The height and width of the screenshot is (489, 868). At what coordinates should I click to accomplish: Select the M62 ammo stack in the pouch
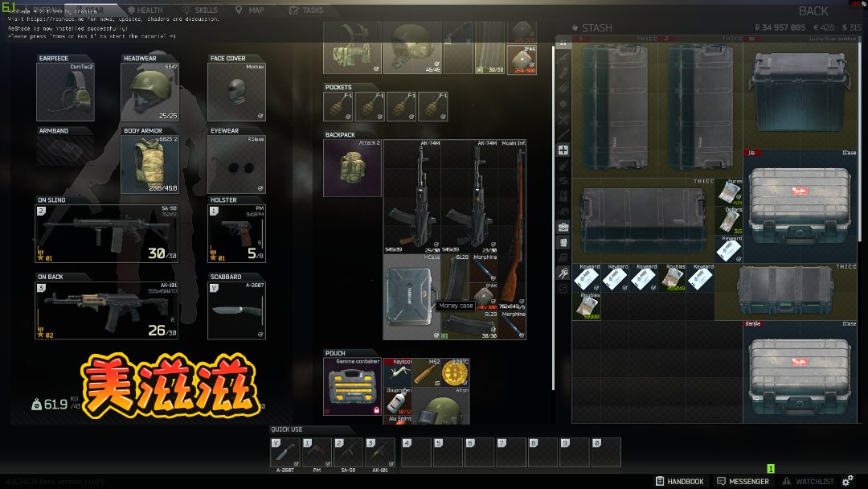pos(426,372)
